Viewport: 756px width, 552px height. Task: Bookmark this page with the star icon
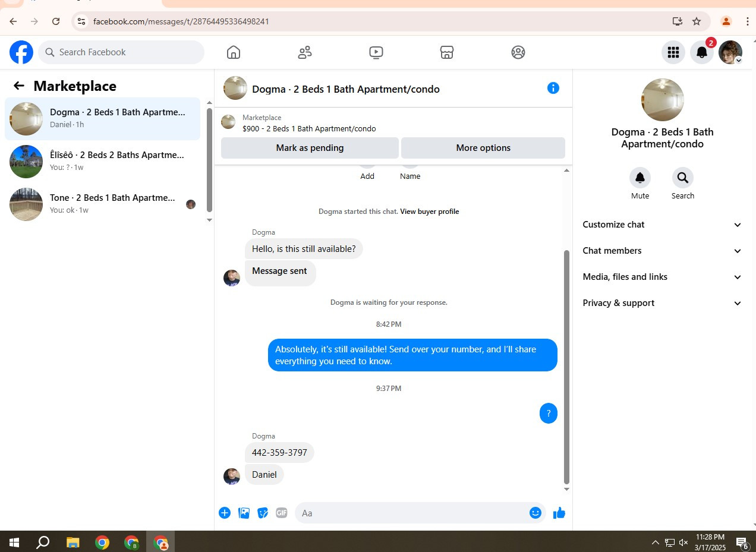[x=697, y=21]
